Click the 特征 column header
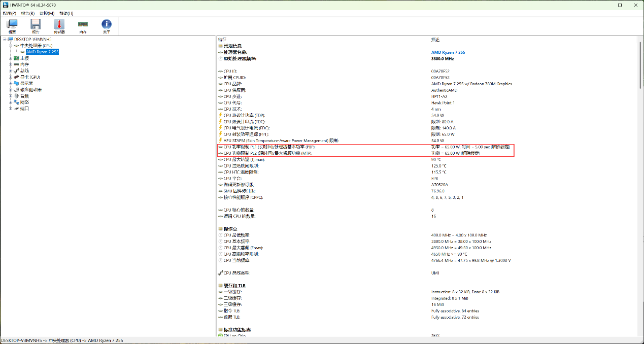This screenshot has width=644, height=344. coord(222,39)
